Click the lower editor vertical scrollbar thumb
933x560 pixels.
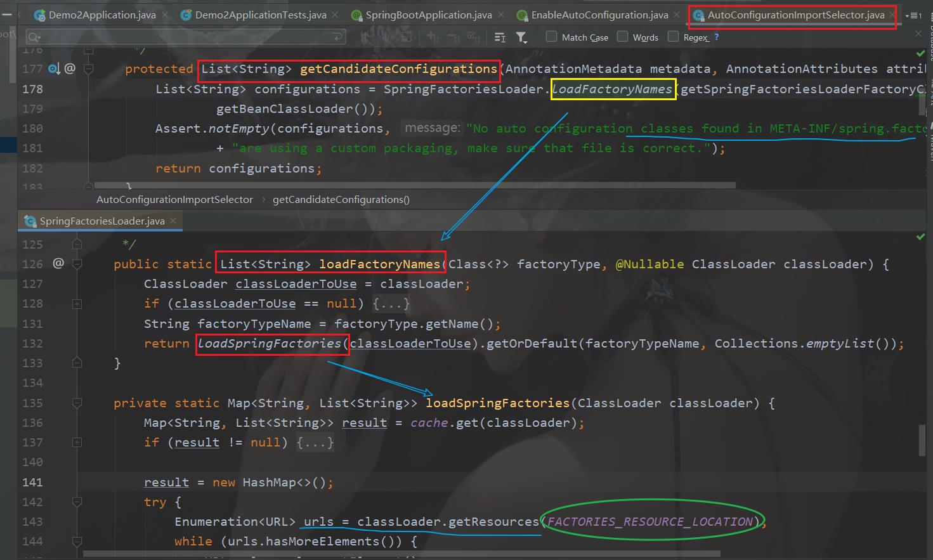[922, 440]
